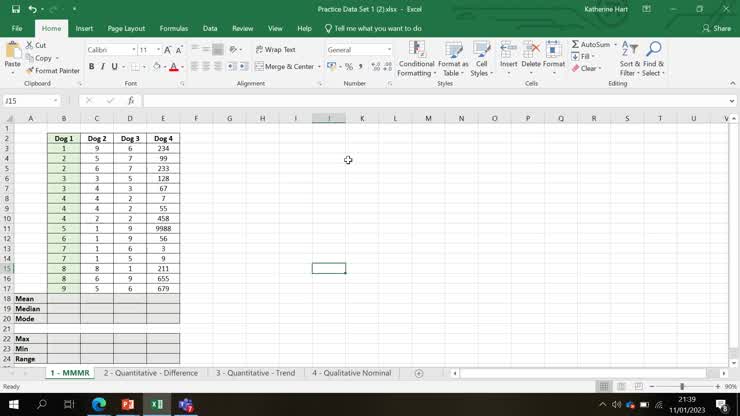This screenshot has height=416, width=740.
Task: Select the column K header
Action: [x=362, y=118]
